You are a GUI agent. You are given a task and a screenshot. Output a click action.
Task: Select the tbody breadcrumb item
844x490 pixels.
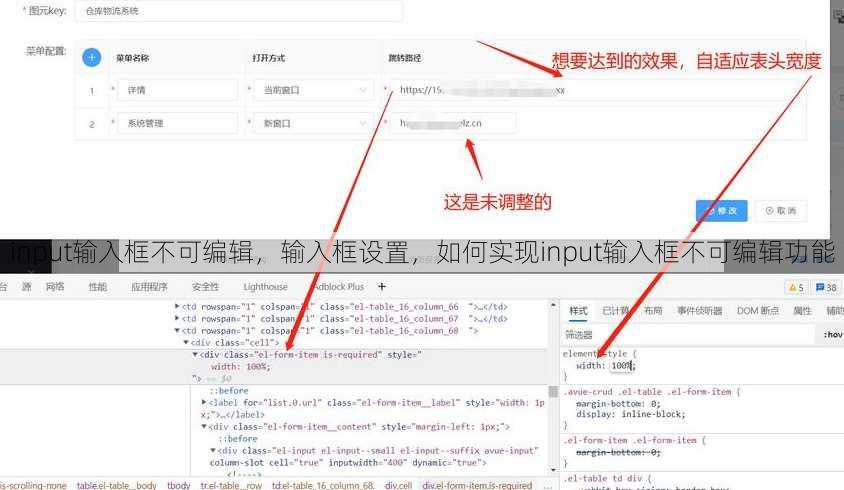[x=179, y=485]
